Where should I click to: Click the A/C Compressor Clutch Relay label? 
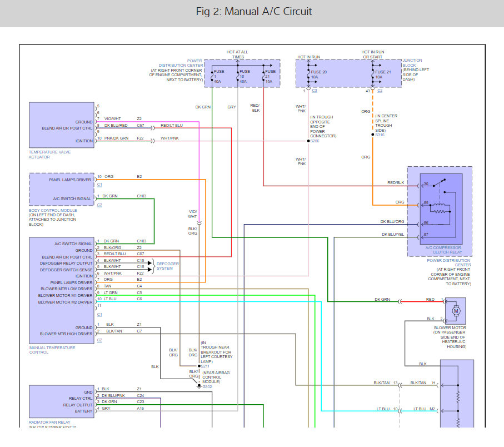(443, 250)
